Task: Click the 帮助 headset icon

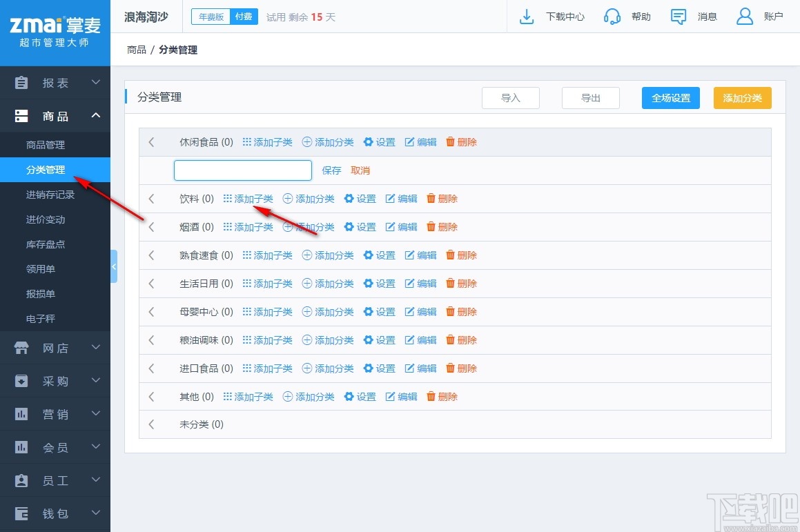Action: (x=612, y=17)
